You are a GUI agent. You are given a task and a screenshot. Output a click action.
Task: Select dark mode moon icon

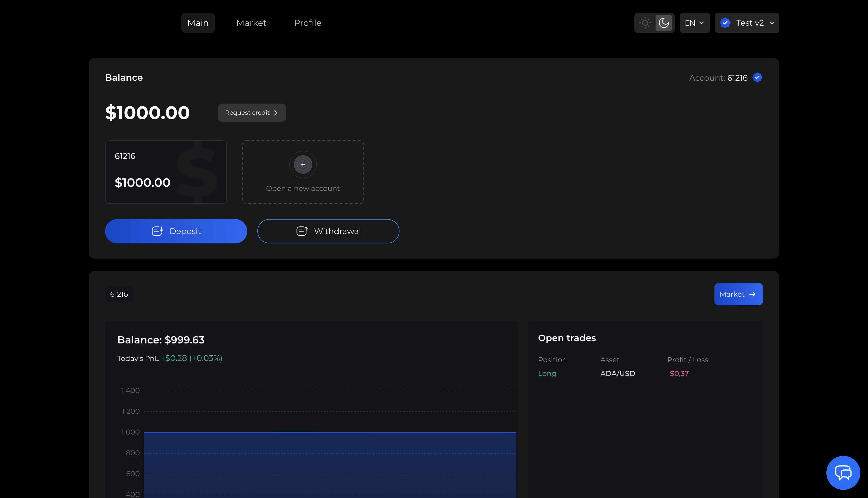coord(663,23)
